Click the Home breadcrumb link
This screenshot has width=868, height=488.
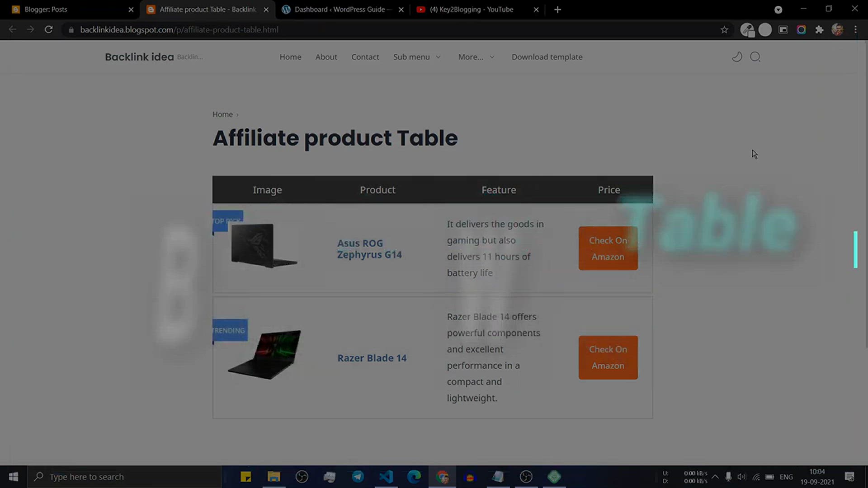[222, 114]
